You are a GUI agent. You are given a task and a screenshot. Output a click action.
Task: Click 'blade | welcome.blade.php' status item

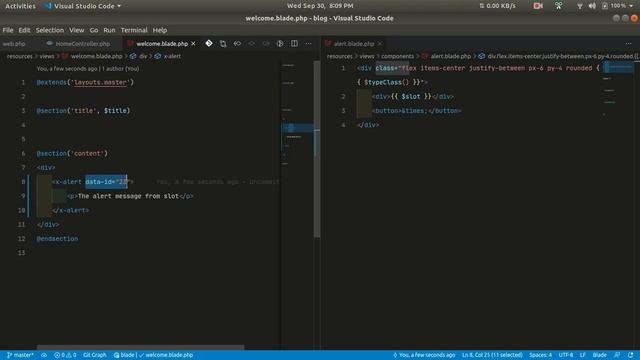(x=153, y=355)
